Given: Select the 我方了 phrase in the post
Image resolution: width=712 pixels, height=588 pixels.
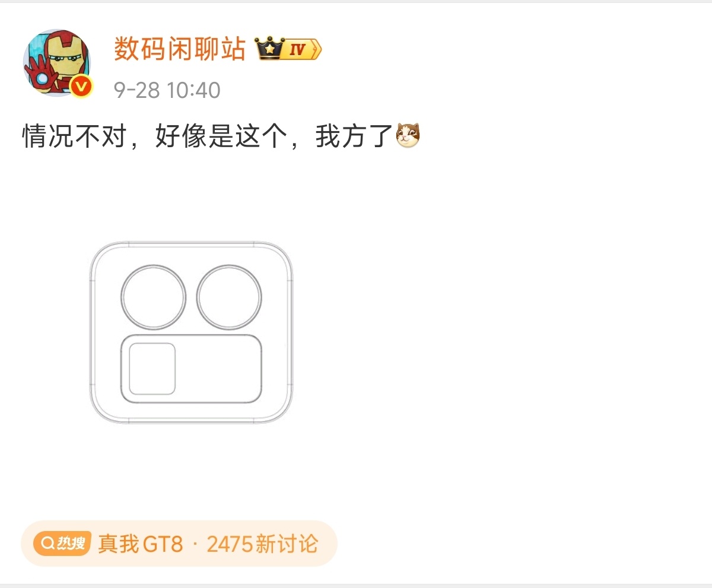Looking at the screenshot, I should (354, 136).
